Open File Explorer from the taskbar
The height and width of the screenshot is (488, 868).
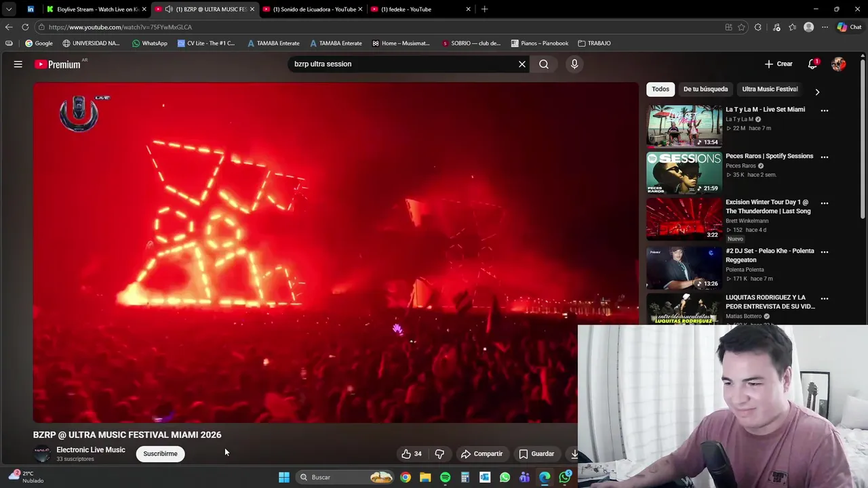(x=425, y=477)
